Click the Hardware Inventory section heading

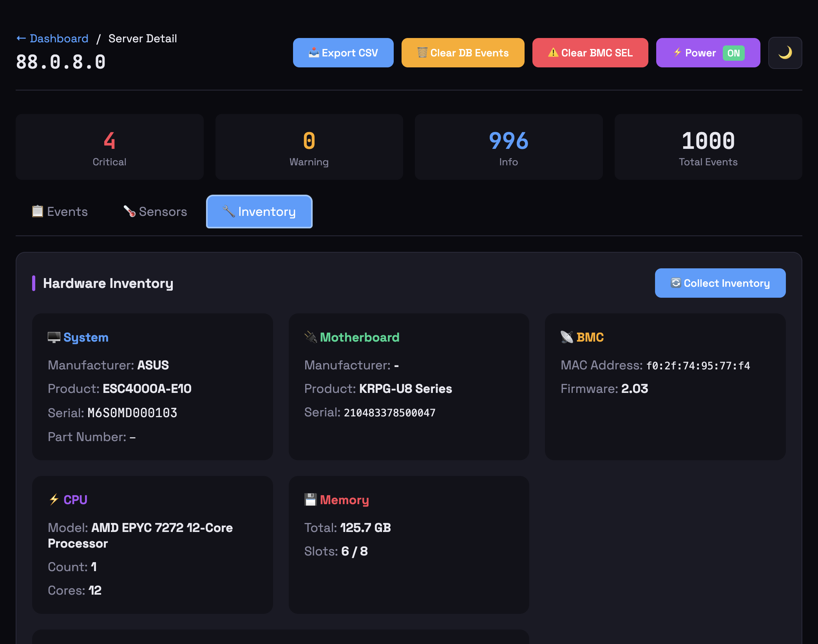click(x=108, y=283)
